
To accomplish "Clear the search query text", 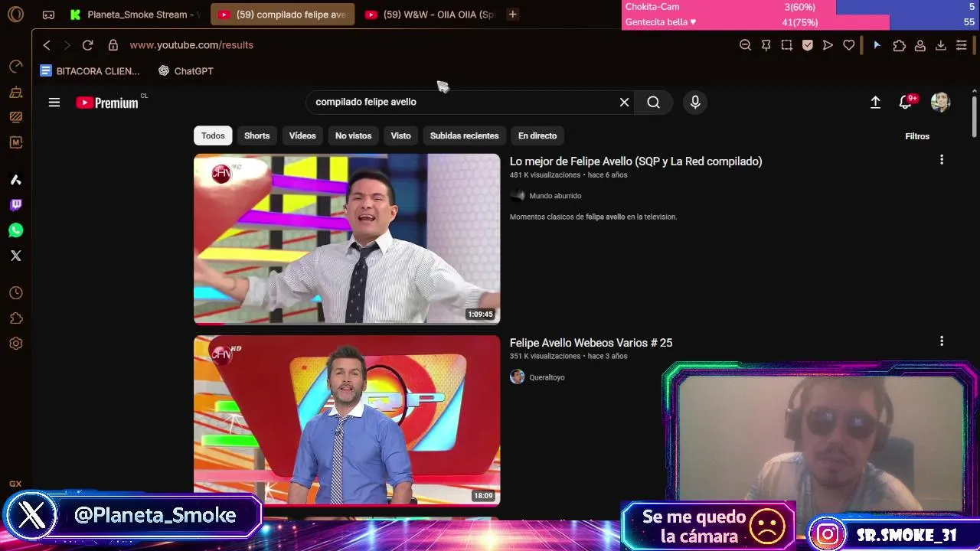I will click(624, 103).
